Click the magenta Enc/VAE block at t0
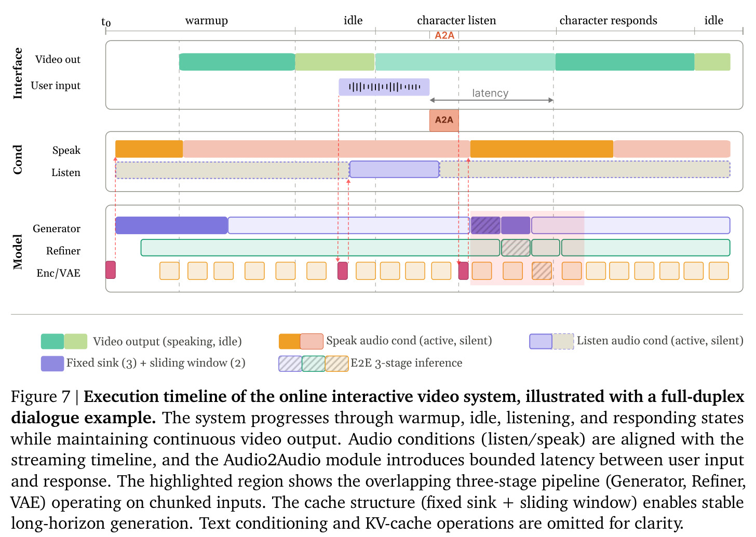 click(111, 270)
